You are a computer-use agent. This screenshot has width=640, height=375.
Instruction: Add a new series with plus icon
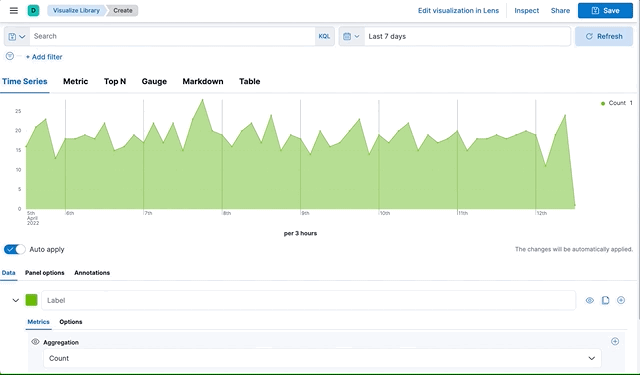(621, 300)
